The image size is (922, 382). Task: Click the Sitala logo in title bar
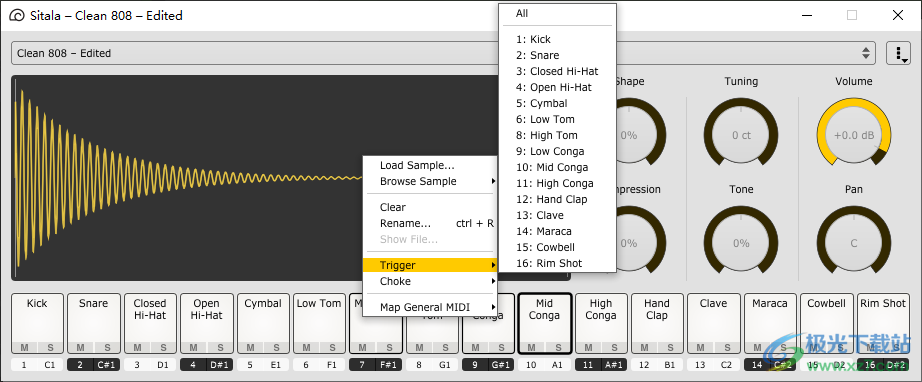pyautogui.click(x=17, y=16)
